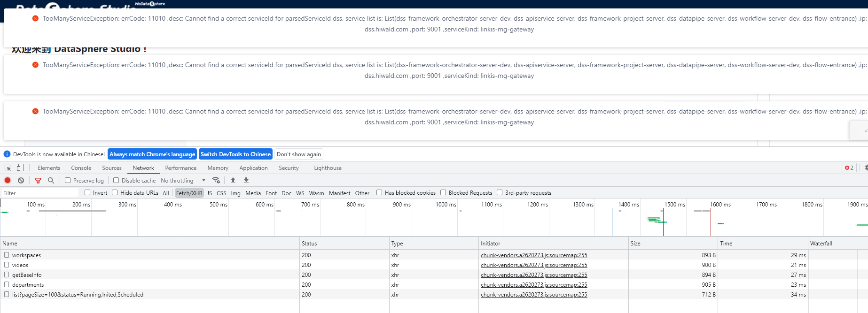The width and height of the screenshot is (868, 313).
Task: Filter requests by Wasm
Action: 316,193
